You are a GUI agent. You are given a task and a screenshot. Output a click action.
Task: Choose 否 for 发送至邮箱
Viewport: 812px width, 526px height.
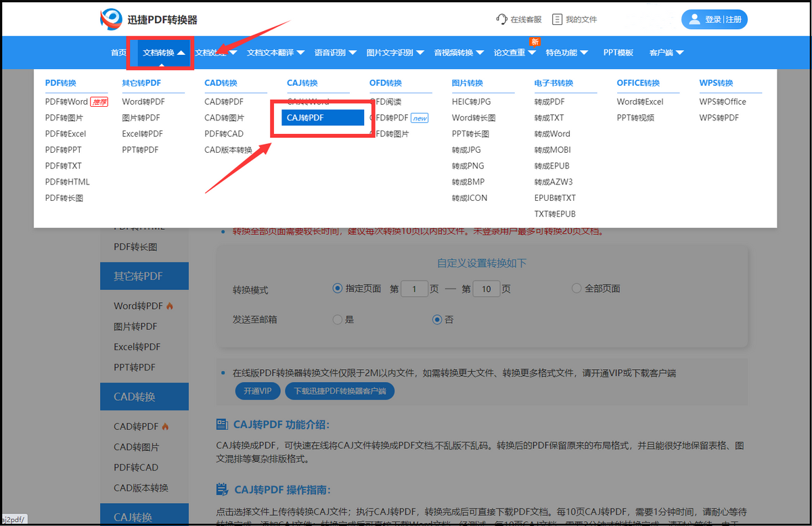(437, 319)
